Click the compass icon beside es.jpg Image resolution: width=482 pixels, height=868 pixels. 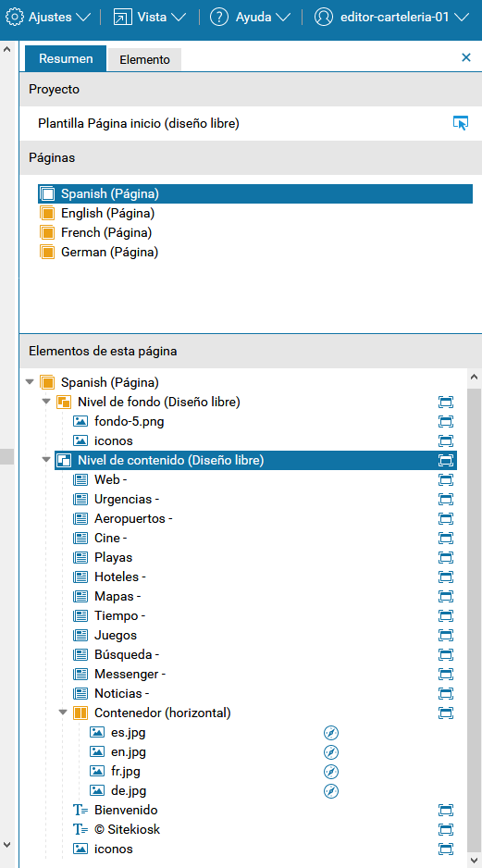pos(331,733)
